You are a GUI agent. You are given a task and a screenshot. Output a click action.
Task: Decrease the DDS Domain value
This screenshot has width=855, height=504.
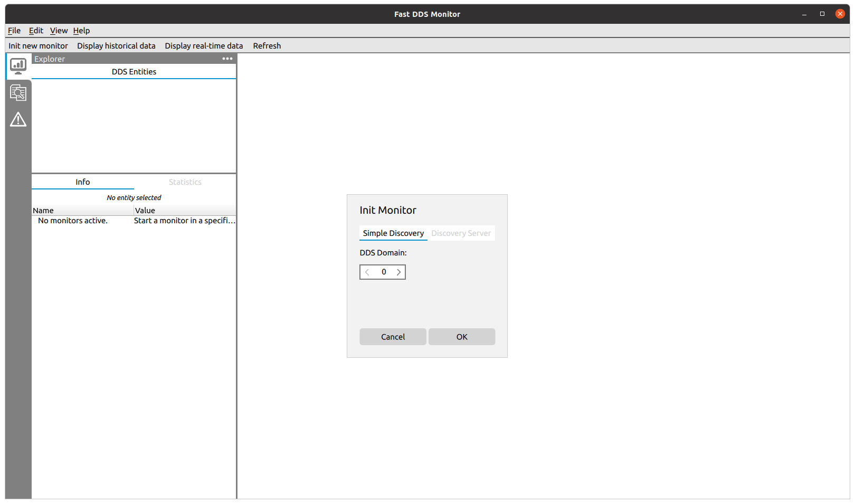[x=367, y=272]
